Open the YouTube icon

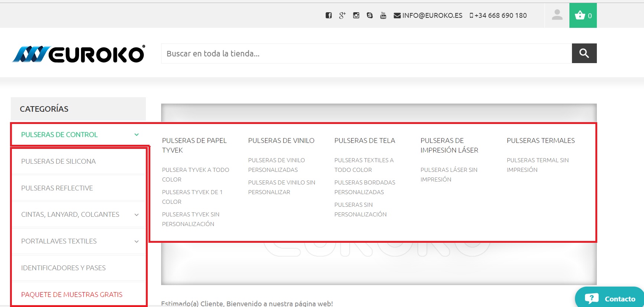point(383,15)
